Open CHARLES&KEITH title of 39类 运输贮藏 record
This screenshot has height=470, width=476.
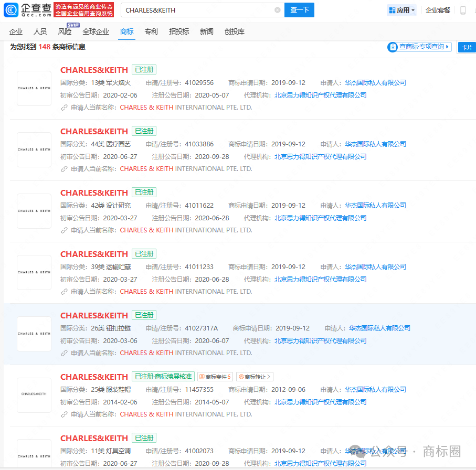pyautogui.click(x=94, y=254)
